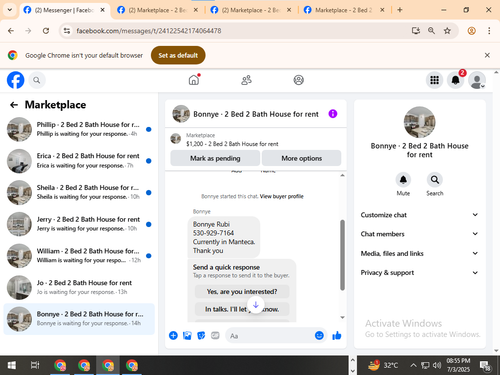Open Chrome profile avatar icon
Screen dimensions: 500x375
(x=471, y=31)
